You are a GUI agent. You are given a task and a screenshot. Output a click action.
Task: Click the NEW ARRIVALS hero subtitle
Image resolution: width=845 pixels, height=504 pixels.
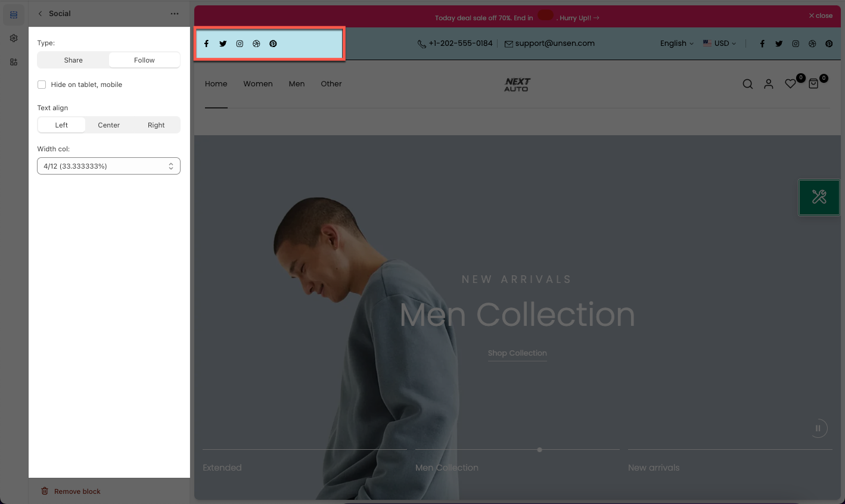pyautogui.click(x=517, y=279)
